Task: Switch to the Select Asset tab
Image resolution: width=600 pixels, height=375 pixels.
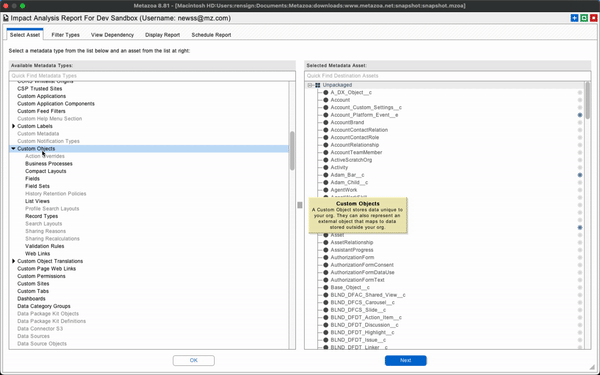Action: click(25, 35)
